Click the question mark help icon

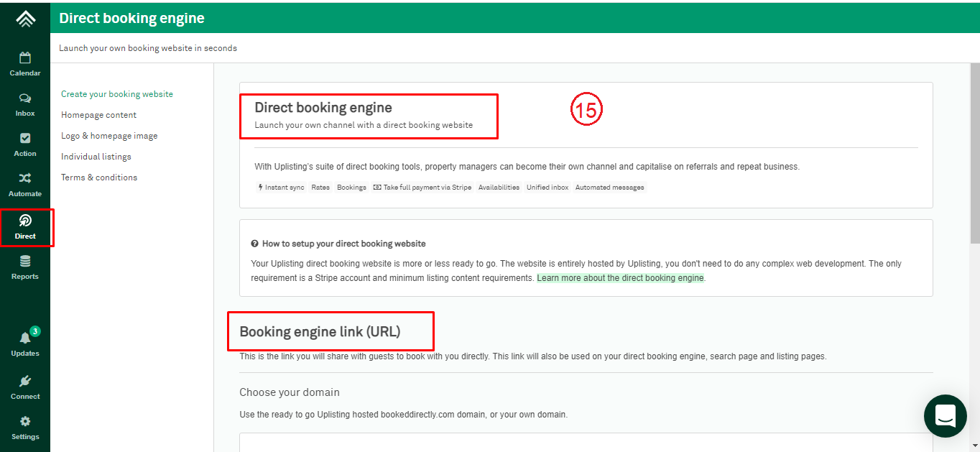[254, 244]
